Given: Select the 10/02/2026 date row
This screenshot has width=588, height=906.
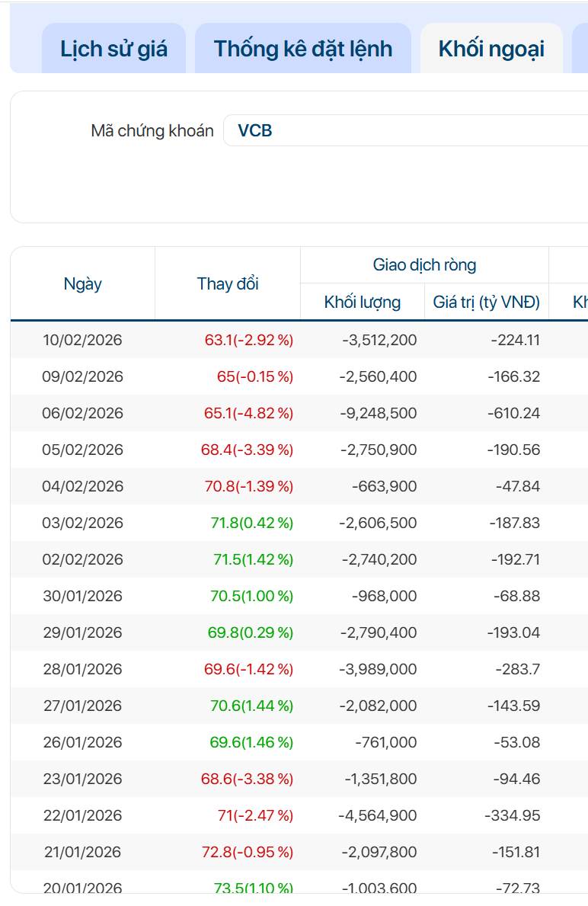Looking at the screenshot, I should click(x=82, y=340).
